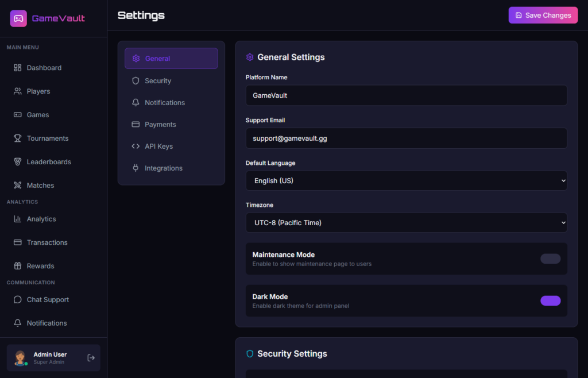Click the Dark Mode label text
Image resolution: width=588 pixels, height=378 pixels.
[x=270, y=296]
